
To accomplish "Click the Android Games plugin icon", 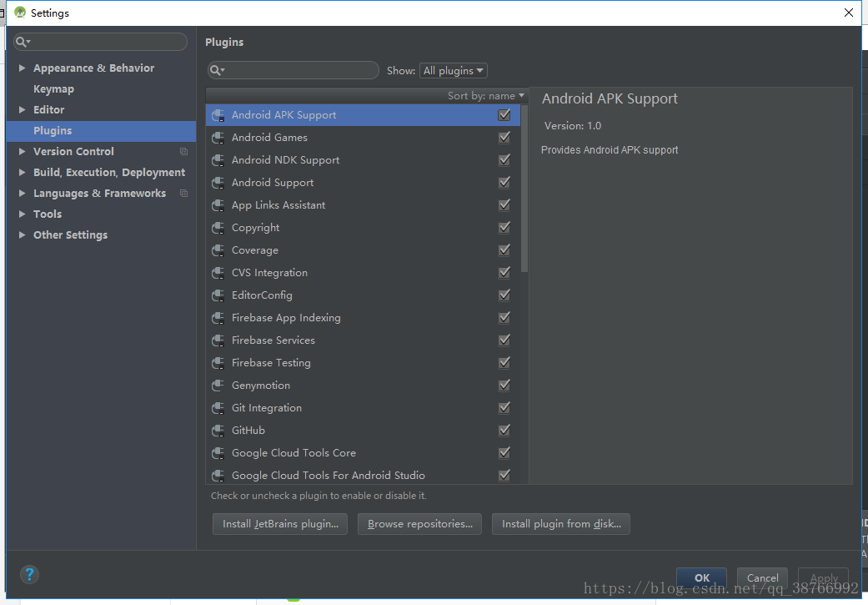I will (218, 138).
